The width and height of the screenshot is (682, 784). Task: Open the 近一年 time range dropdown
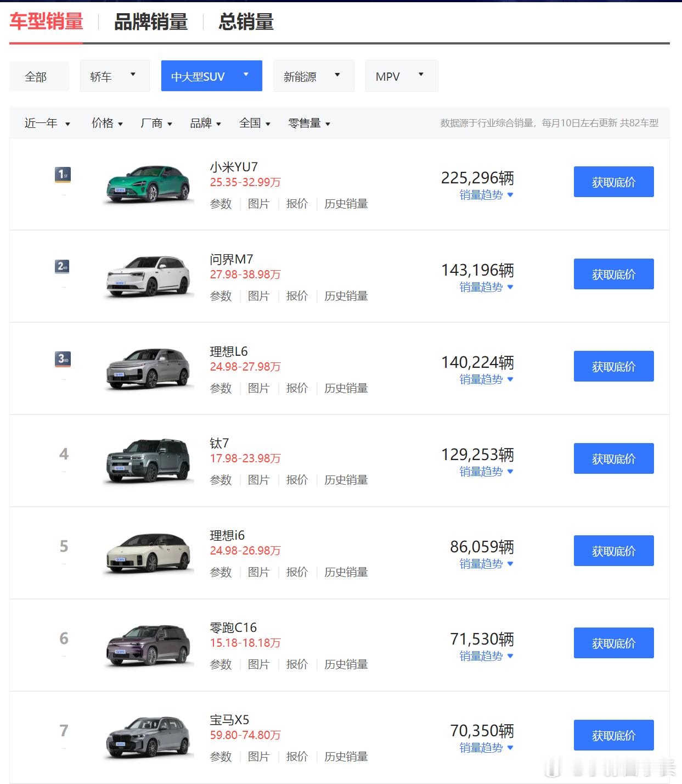(x=47, y=123)
